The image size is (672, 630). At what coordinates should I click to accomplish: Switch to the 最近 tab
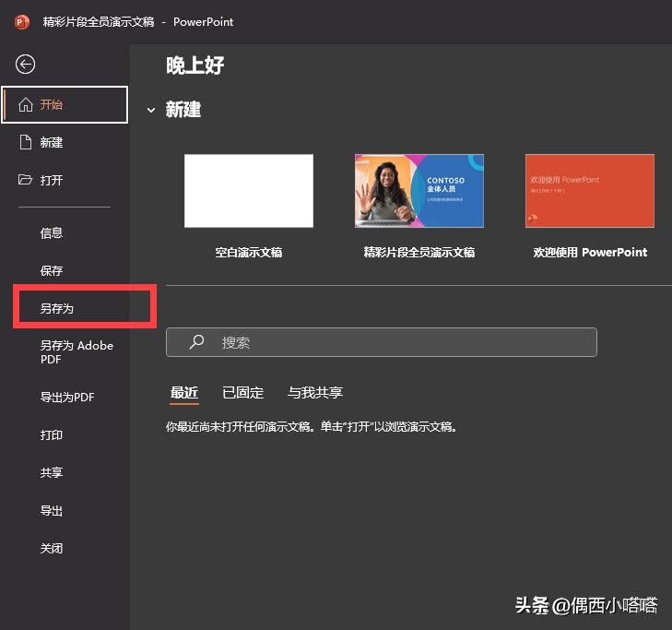184,393
